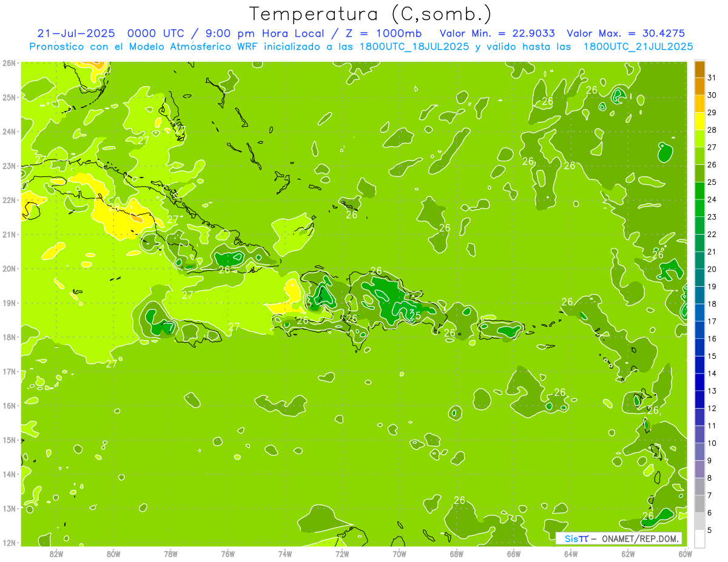The height and width of the screenshot is (562, 728).
Task: Click the '60W' longitude axis label
Action: click(x=685, y=554)
